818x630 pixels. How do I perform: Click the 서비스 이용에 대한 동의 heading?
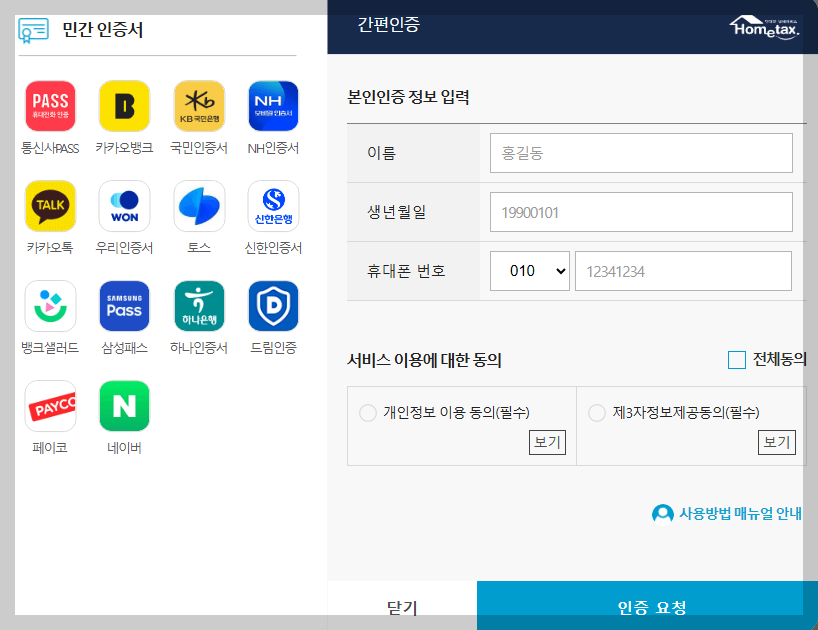[x=425, y=360]
